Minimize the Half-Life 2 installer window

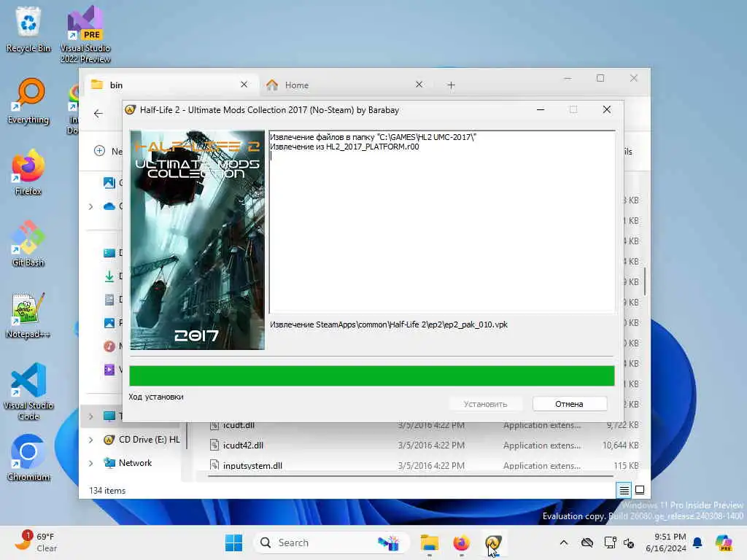click(x=541, y=109)
